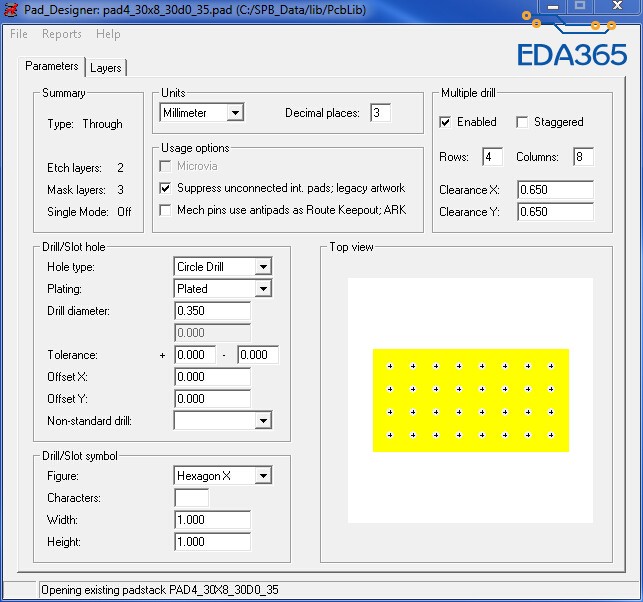Enable Mech pins use antipads as Route Keepout
Image resolution: width=643 pixels, height=602 pixels.
click(x=165, y=210)
